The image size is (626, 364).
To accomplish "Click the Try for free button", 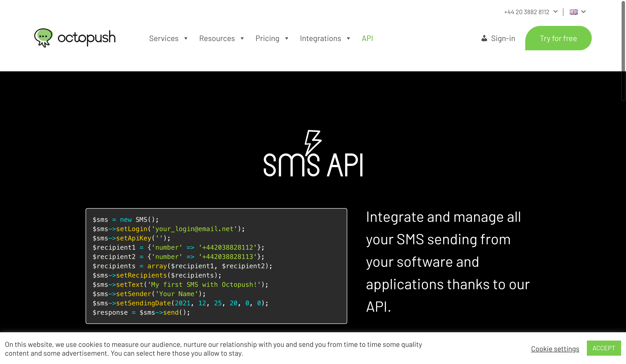I will 558,38.
